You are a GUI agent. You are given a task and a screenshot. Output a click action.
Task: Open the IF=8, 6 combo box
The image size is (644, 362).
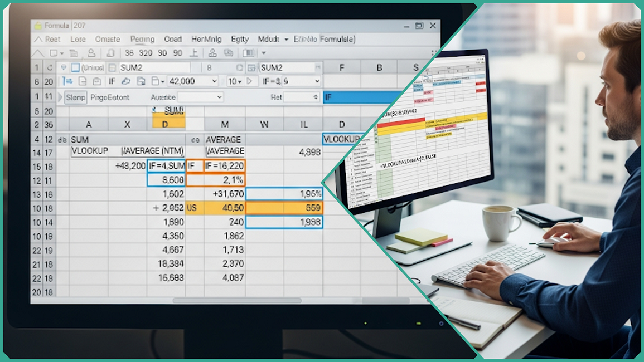291,81
